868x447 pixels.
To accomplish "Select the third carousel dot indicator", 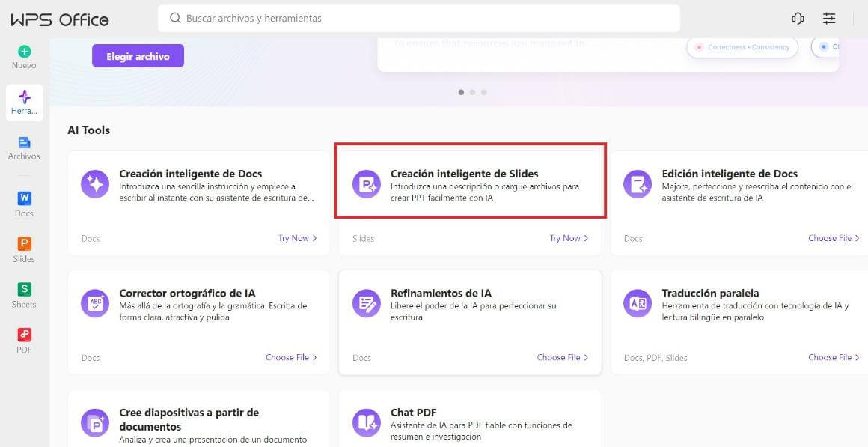I will [484, 93].
